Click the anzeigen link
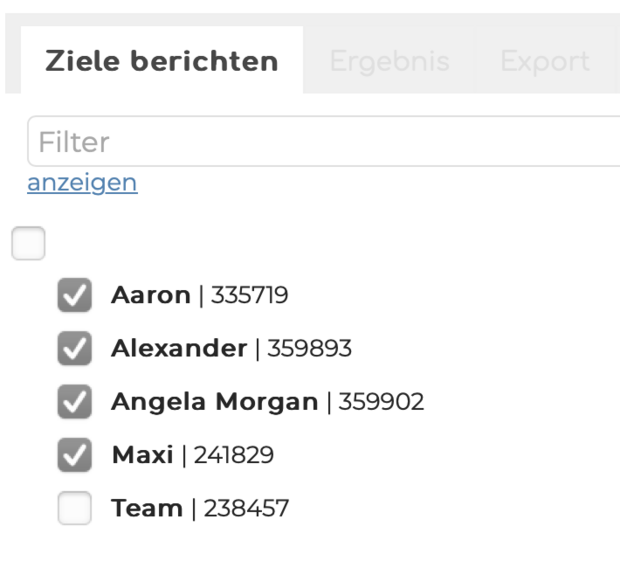The height and width of the screenshot is (561, 620). pos(82,183)
